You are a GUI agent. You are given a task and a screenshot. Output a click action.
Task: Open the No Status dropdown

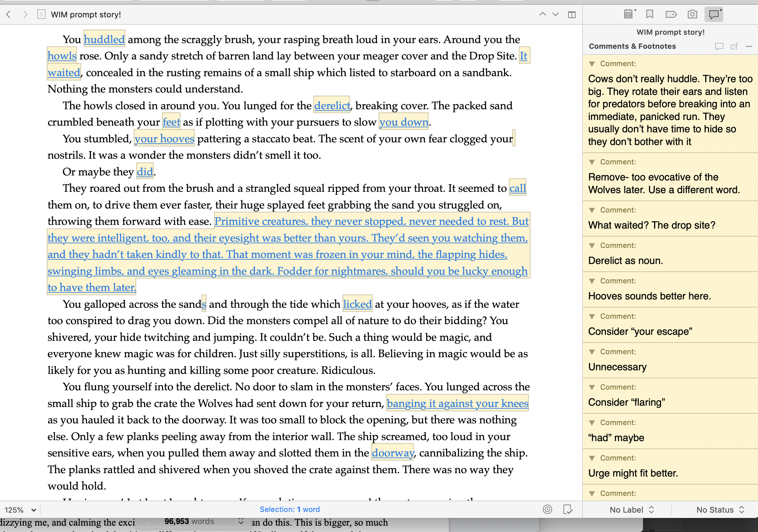pyautogui.click(x=720, y=510)
